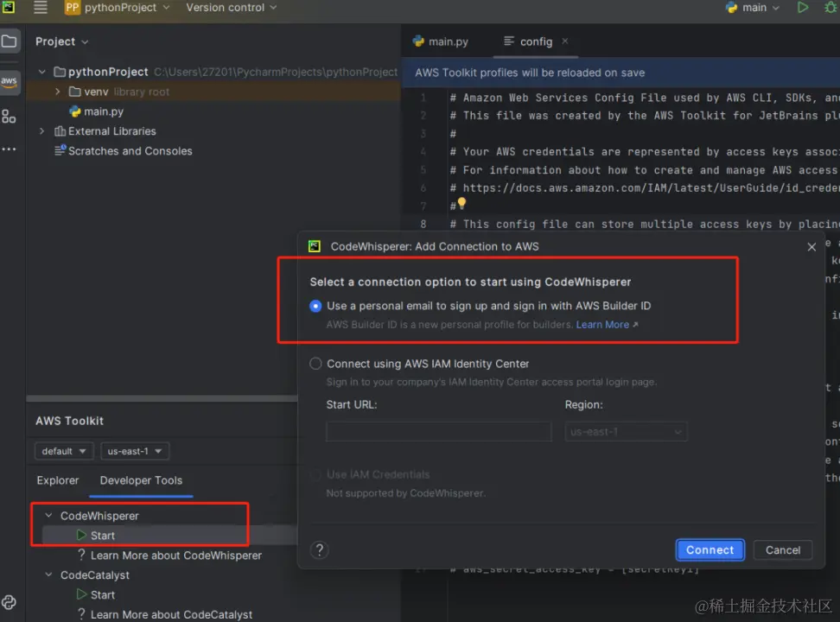Image resolution: width=840 pixels, height=622 pixels.
Task: Run the main configuration with play icon
Action: pos(802,8)
